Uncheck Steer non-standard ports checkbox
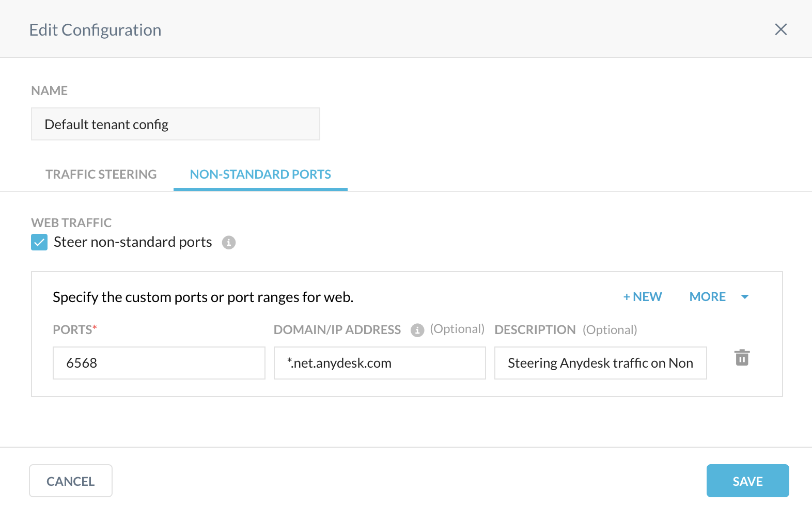812x505 pixels. tap(39, 242)
